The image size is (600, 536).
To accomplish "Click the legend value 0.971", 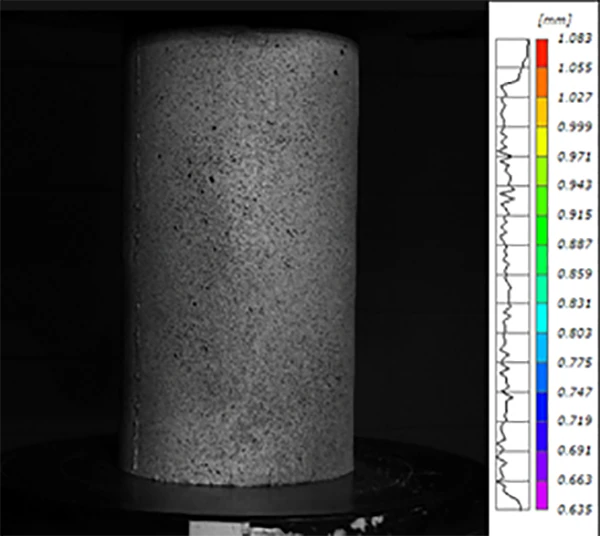I will (575, 156).
